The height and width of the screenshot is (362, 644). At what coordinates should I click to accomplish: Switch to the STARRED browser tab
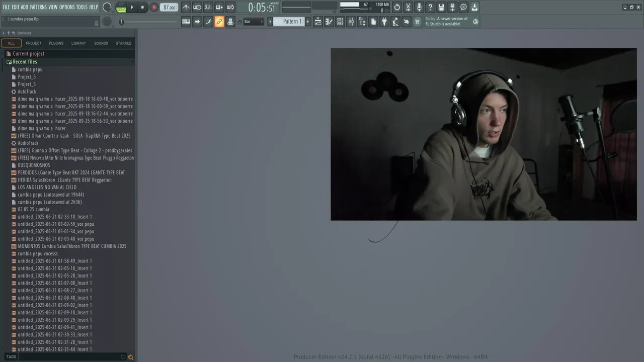tap(124, 43)
